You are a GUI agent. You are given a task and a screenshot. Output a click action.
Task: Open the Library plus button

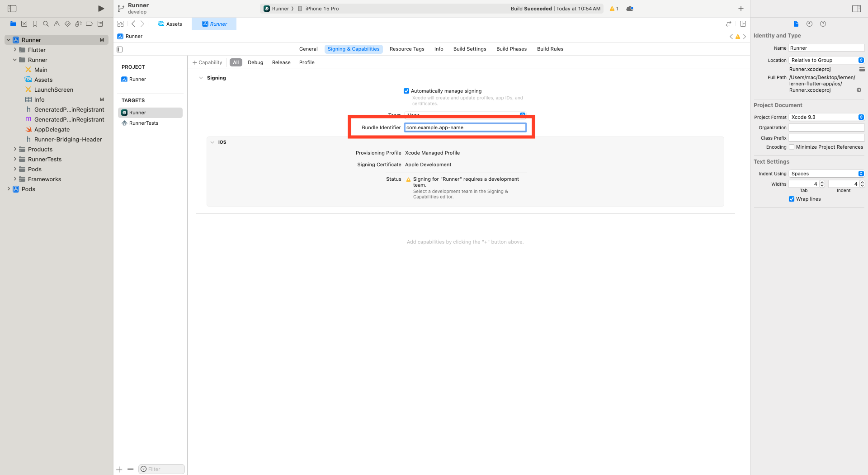click(x=741, y=9)
